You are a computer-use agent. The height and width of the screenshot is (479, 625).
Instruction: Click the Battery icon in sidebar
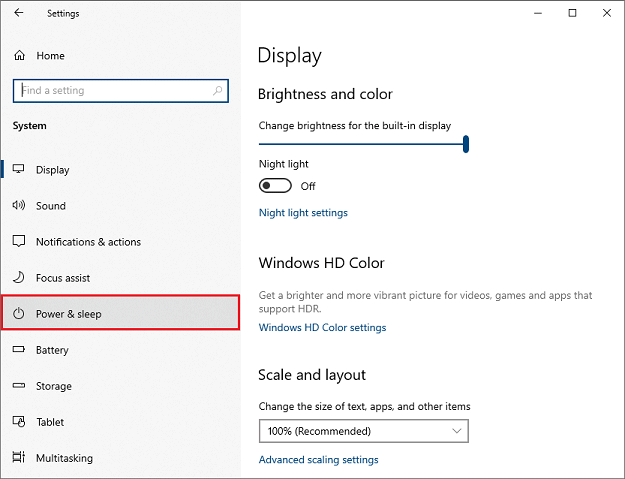18,350
